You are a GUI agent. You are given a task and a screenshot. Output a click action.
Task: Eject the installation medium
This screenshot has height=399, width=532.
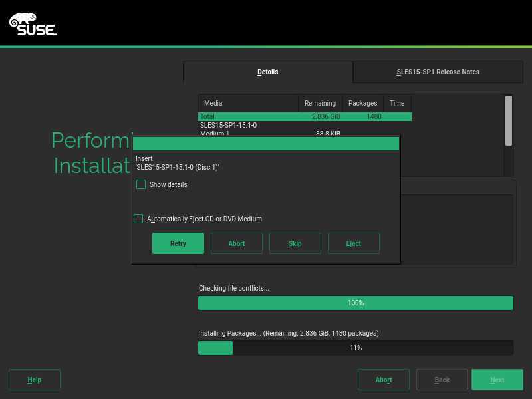[354, 243]
